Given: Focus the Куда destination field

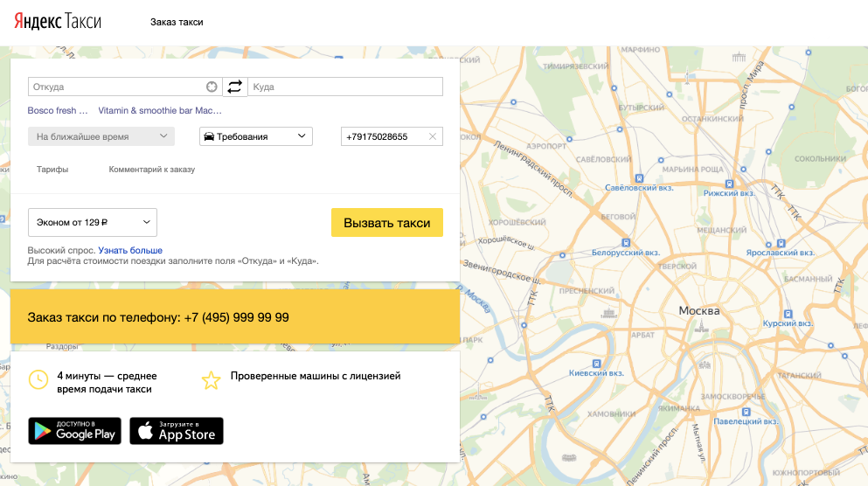Looking at the screenshot, I should tap(345, 87).
